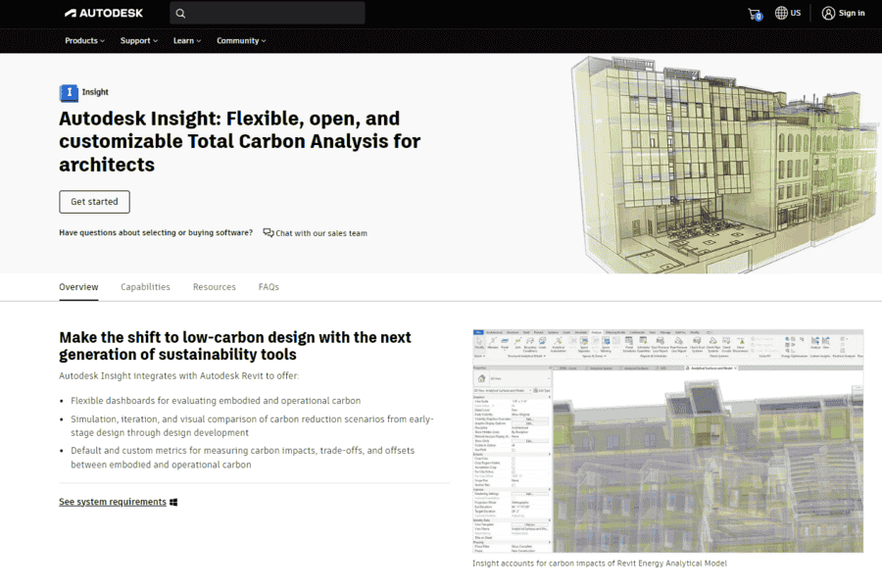
Task: Click text Have questions about selecting or buying software?
Action: pos(156,232)
